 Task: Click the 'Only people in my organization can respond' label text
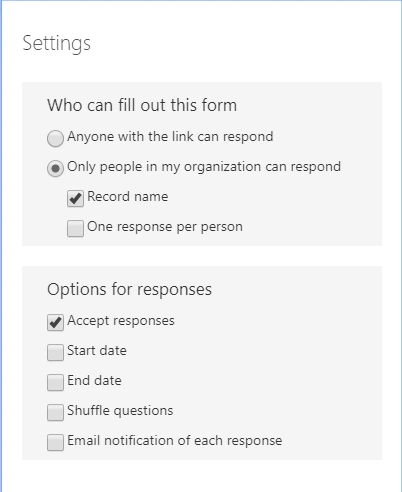(204, 167)
